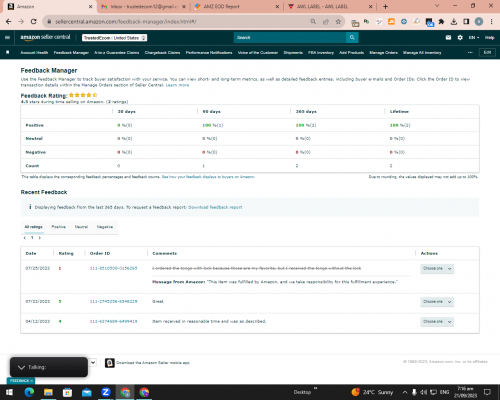Viewport: 500px width, 400px height.
Task: Open order ID link for 07/25/2023 feedback
Action: (x=113, y=268)
